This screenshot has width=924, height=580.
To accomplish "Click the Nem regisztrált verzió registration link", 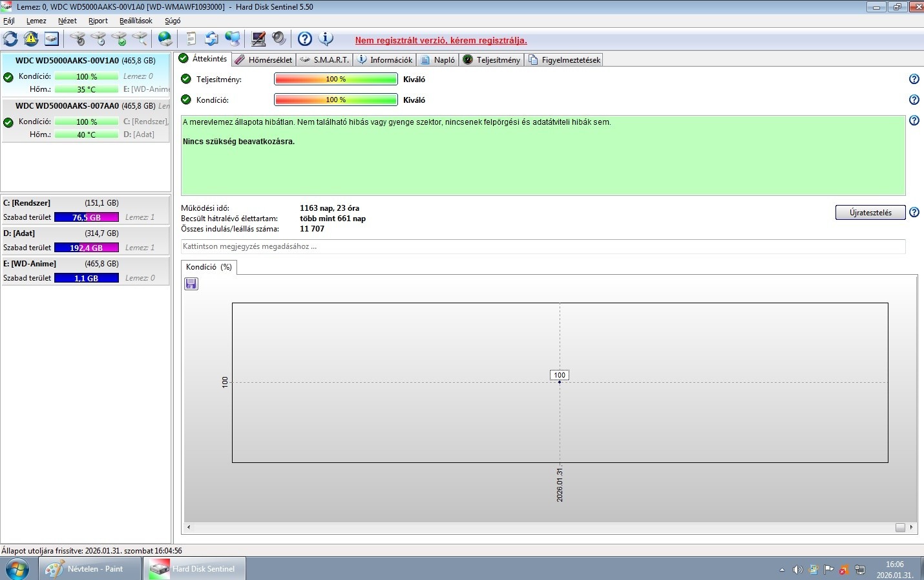I will tap(441, 40).
